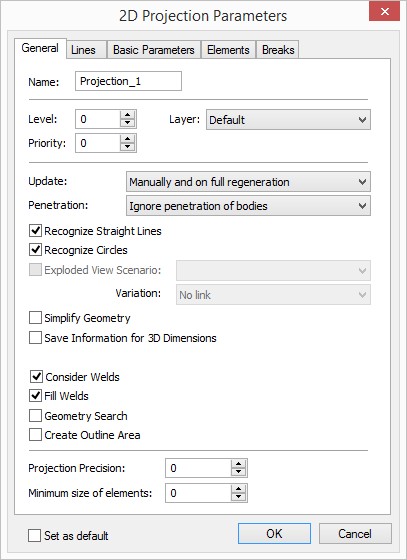407x560 pixels.
Task: Decrease the Priority value with down arrow
Action: point(127,147)
